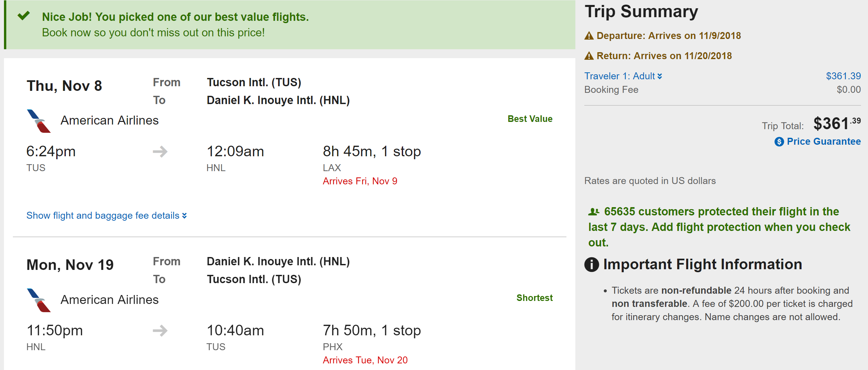Expand Show flight and baggage fee details
868x370 pixels.
(x=103, y=215)
